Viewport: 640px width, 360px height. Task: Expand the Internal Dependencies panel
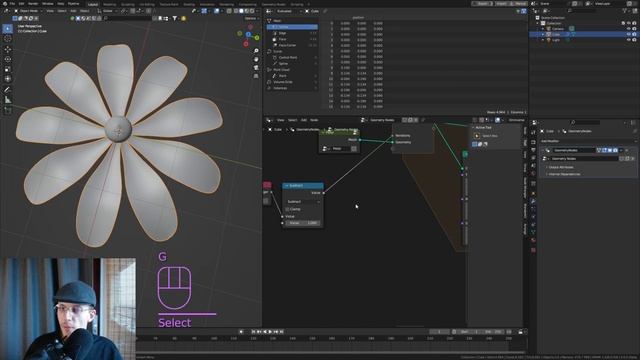(564, 174)
